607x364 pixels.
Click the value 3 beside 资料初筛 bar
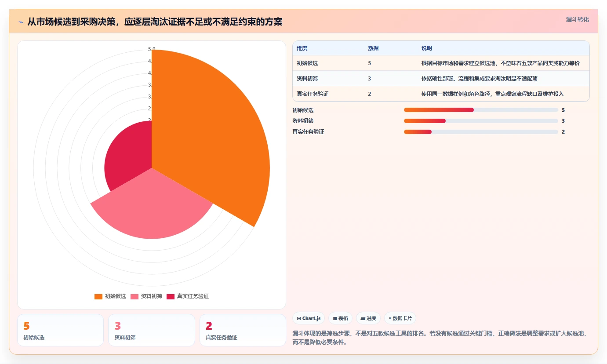(563, 121)
